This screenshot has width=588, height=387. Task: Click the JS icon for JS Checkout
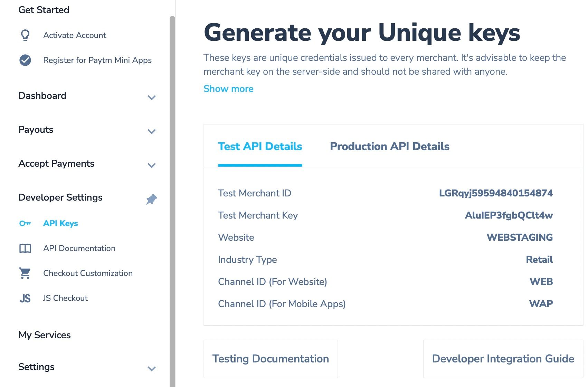(25, 298)
